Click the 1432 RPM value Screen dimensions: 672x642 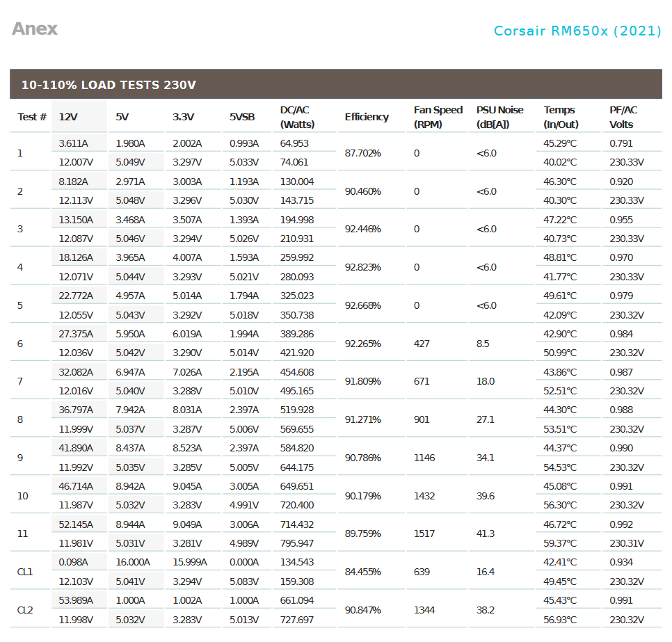pos(424,496)
